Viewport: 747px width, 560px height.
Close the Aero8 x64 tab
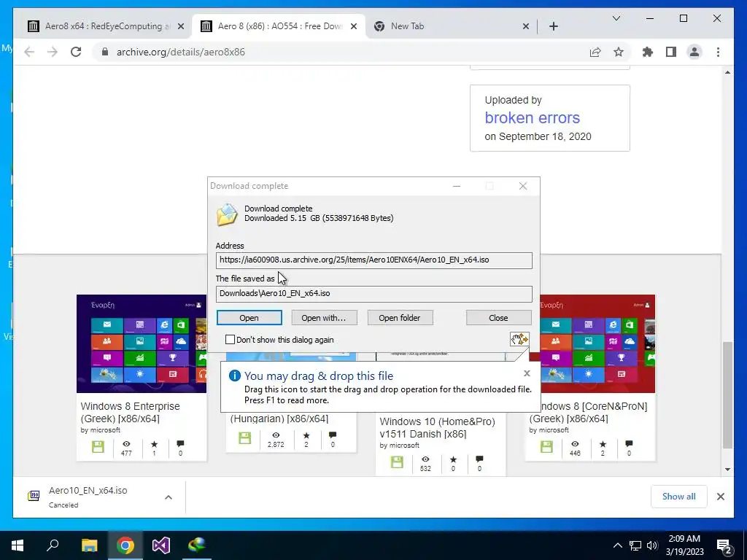181,26
